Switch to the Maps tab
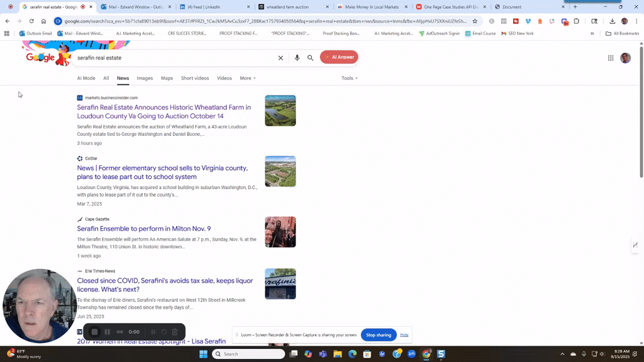Screen dimensions: 644x362 (167, 78)
